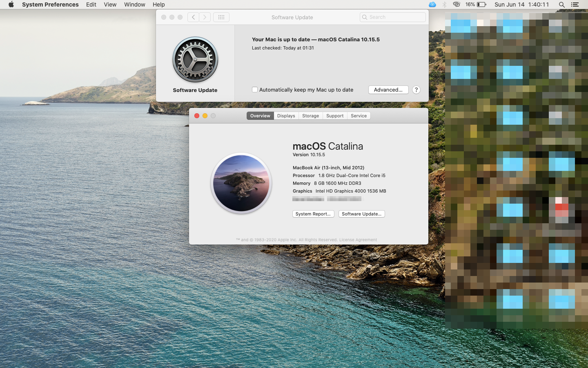This screenshot has width=588, height=368.
Task: Click the Software Update gear icon
Action: click(195, 60)
